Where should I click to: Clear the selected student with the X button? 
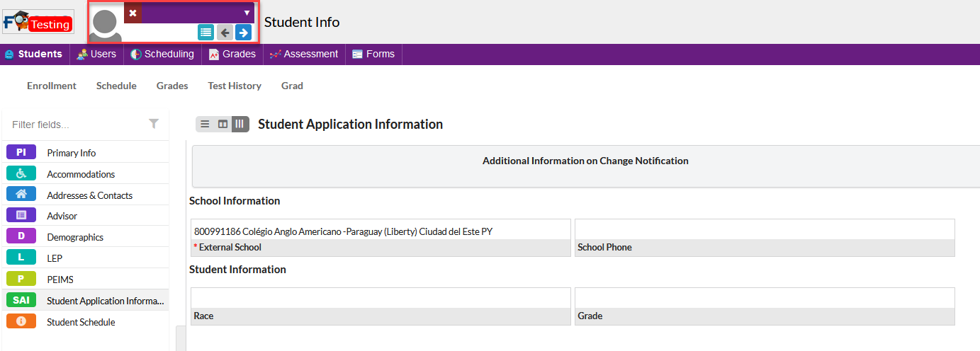coord(133,13)
